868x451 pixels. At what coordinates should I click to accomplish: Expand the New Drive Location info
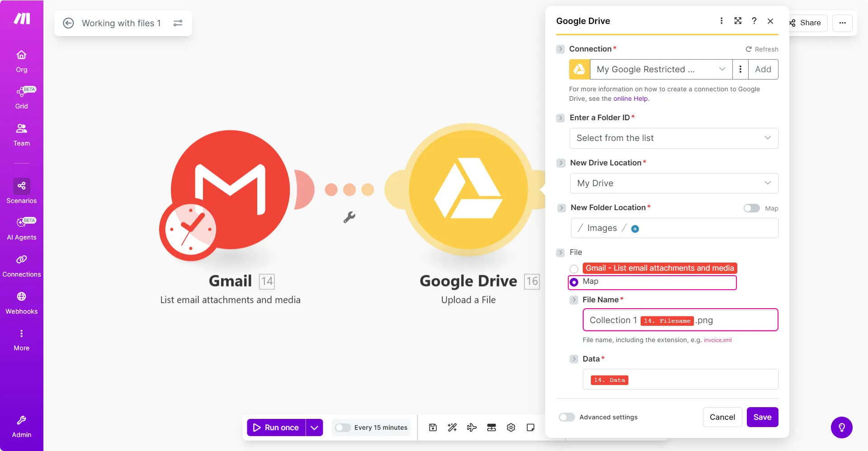pyautogui.click(x=561, y=163)
